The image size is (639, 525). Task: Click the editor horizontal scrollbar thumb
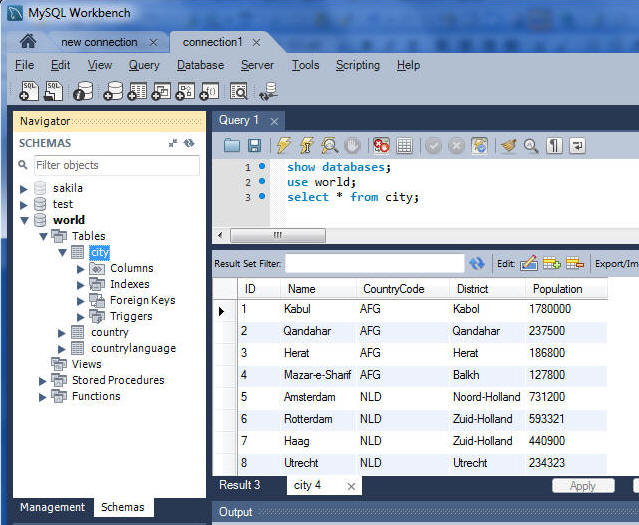[278, 235]
